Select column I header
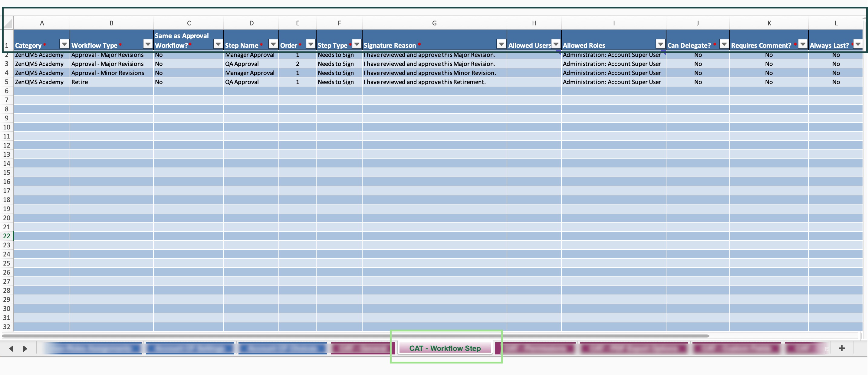Viewport: 868px width, 375px height. pos(613,23)
